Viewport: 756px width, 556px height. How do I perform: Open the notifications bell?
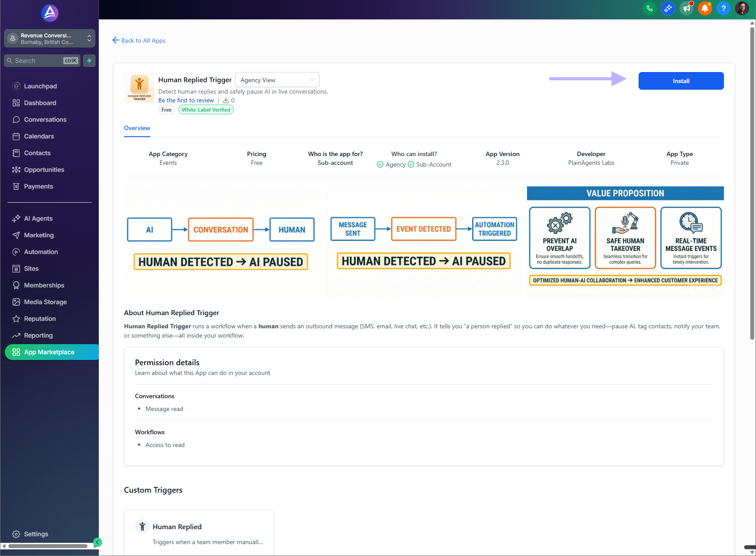click(x=705, y=8)
